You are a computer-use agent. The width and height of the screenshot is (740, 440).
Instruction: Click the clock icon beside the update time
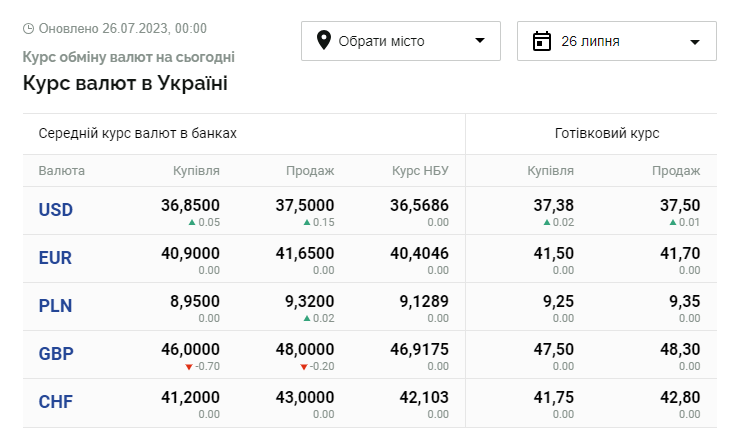(x=28, y=28)
